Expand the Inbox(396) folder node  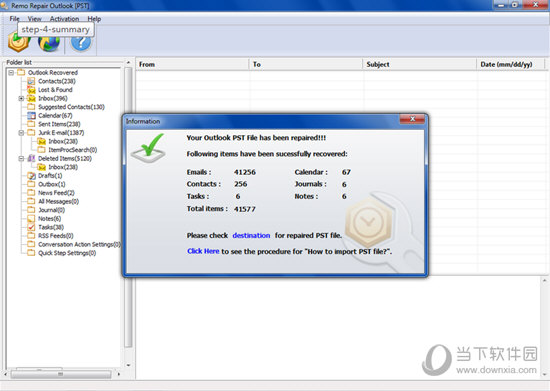click(x=21, y=99)
